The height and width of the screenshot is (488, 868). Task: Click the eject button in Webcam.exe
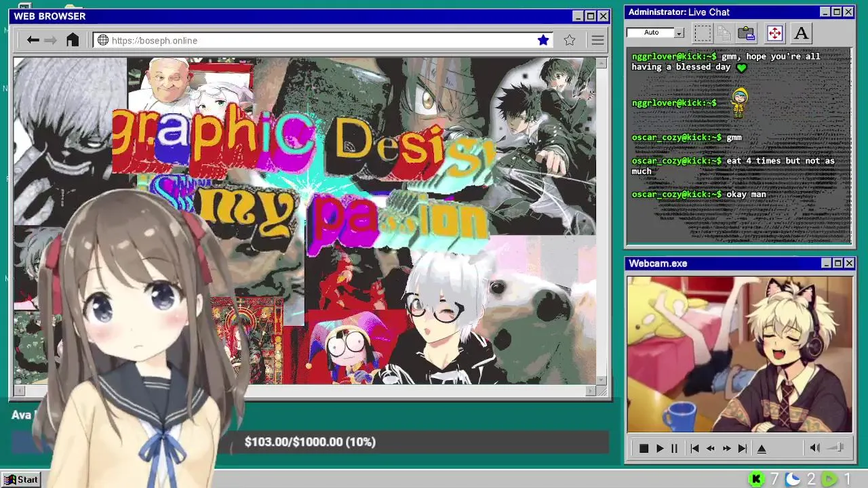pyautogui.click(x=762, y=449)
